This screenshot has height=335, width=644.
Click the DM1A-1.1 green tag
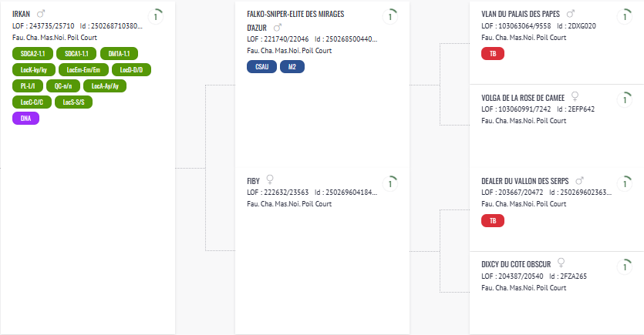coord(119,54)
